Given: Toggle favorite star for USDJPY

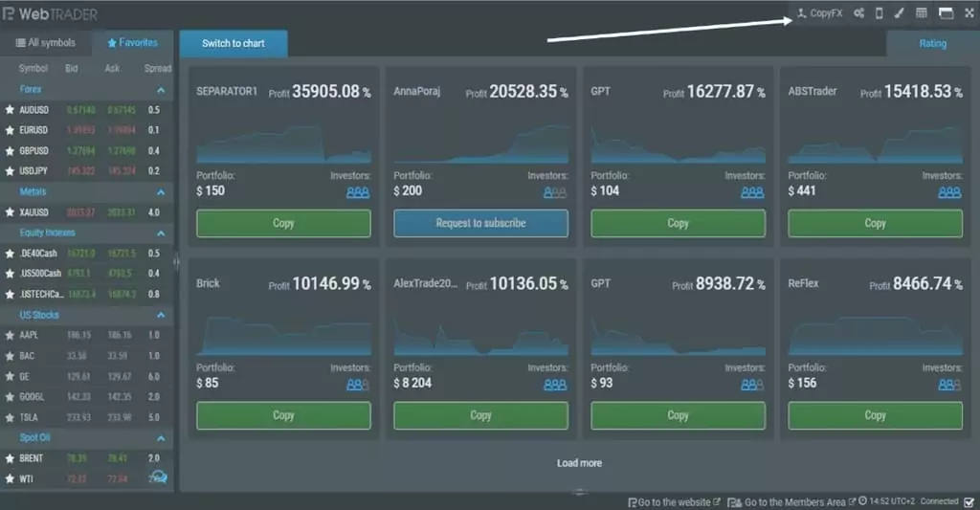Looking at the screenshot, I should pos(10,170).
